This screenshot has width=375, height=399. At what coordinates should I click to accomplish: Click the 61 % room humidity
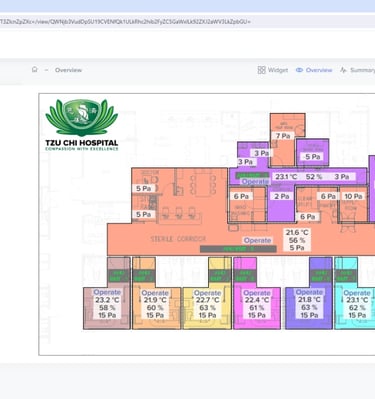pos(257,308)
